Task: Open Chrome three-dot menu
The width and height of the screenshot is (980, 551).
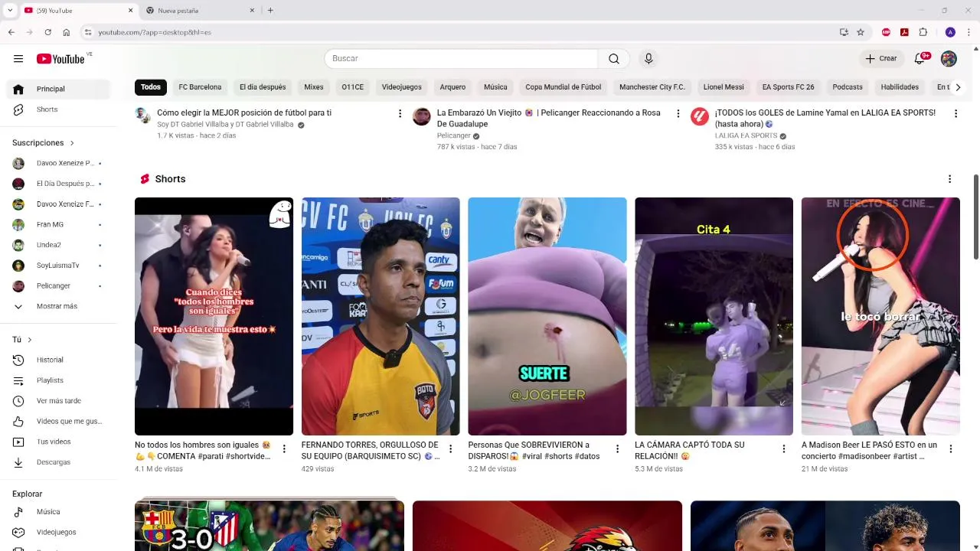Action: [969, 32]
